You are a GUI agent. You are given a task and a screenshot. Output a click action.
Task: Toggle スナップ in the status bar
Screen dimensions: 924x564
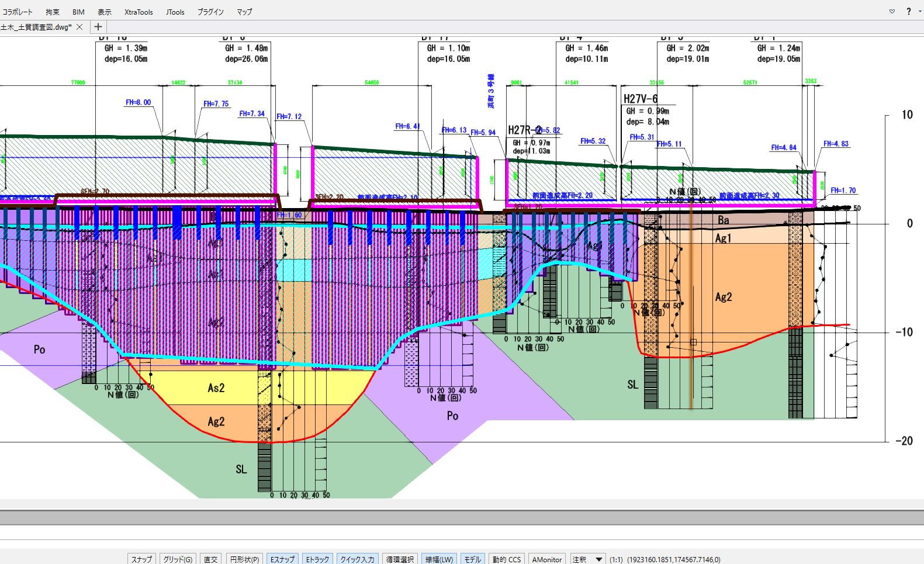142,559
